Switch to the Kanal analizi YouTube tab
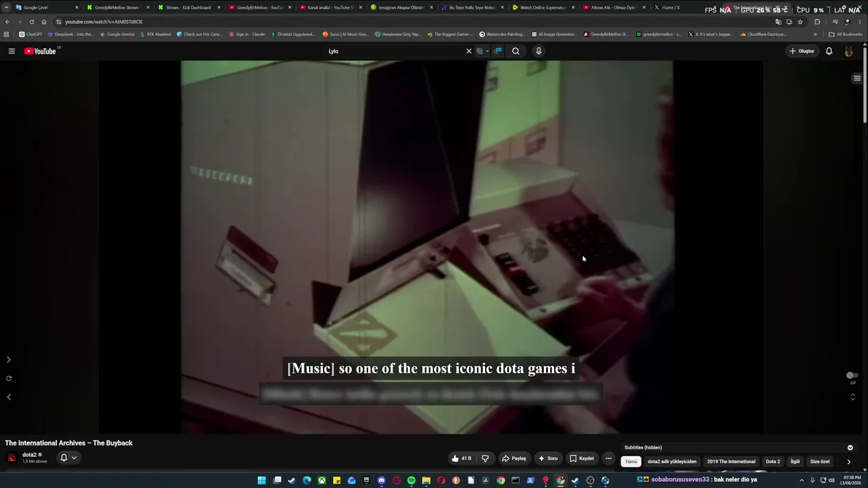868x488 pixels. point(330,7)
